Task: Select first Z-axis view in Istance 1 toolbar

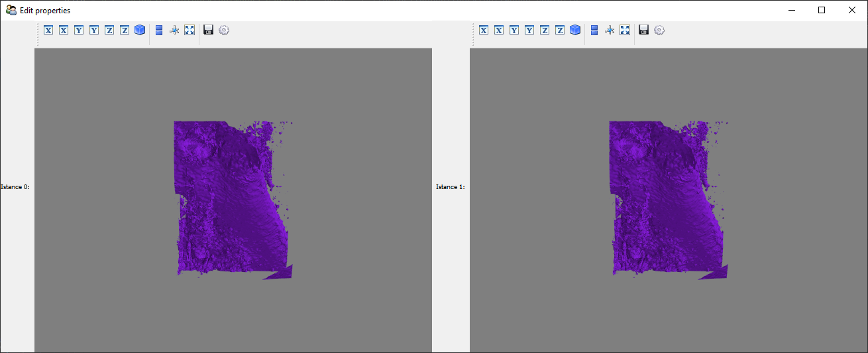Action: tap(545, 30)
